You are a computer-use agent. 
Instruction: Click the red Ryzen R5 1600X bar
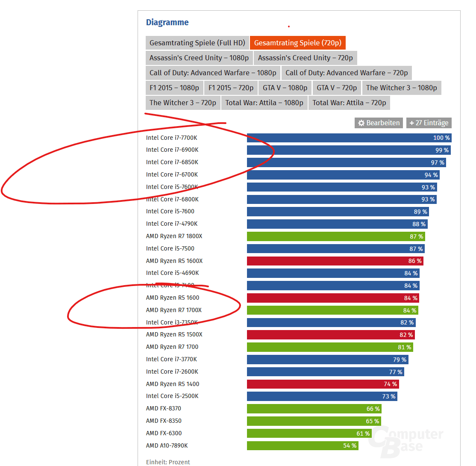(x=335, y=261)
